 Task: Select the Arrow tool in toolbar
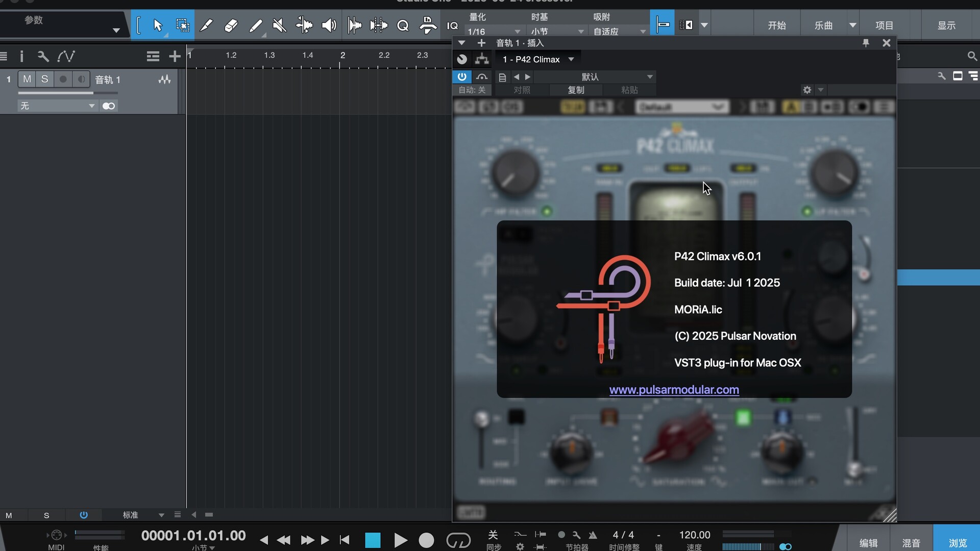coord(157,25)
